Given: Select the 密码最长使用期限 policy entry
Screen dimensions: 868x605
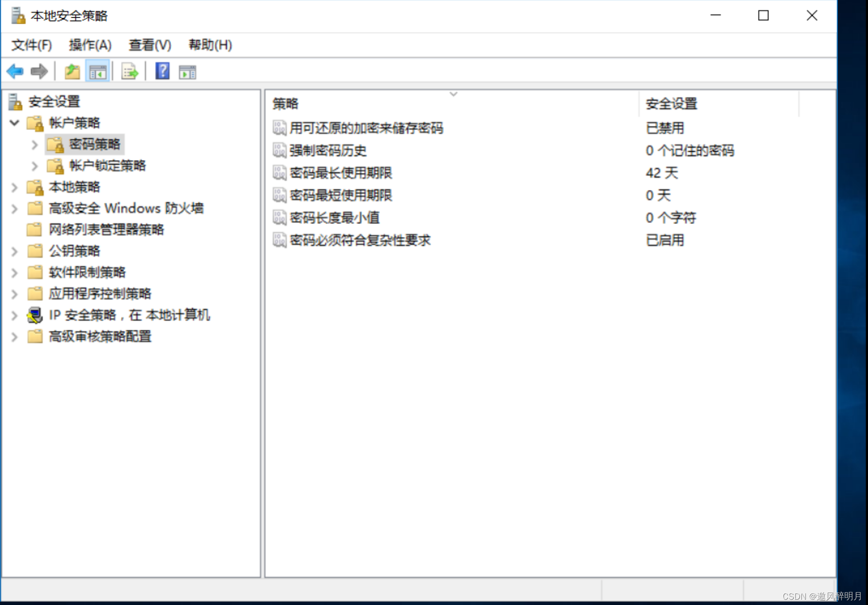Looking at the screenshot, I should tap(340, 172).
